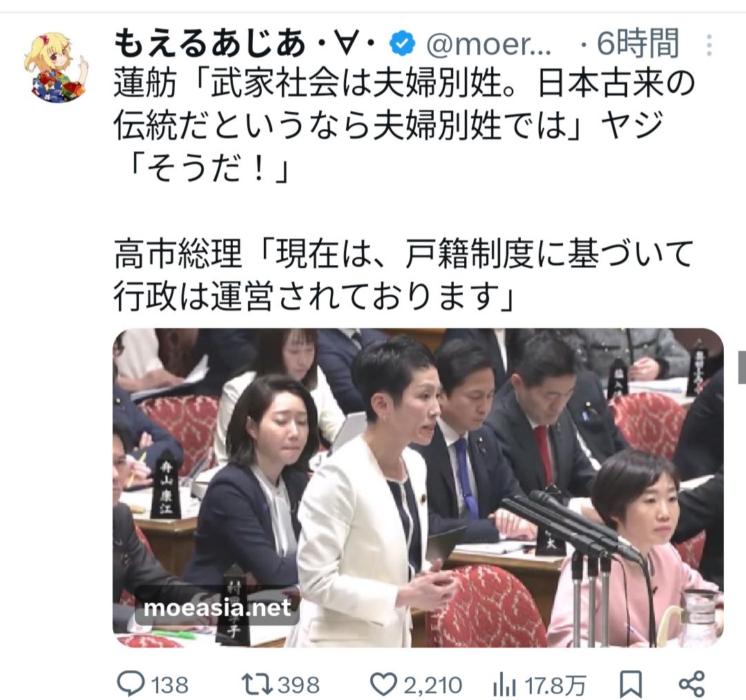The image size is (746, 700).
Task: Click the 398 reposts count
Action: (x=299, y=686)
